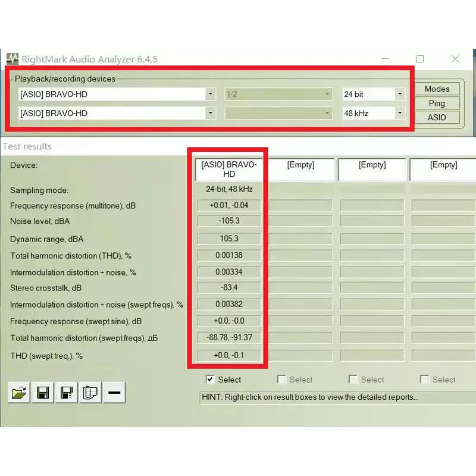Open the playback device BRAVO-HD dropdown
Screen dimensions: 476x476
[x=211, y=94]
